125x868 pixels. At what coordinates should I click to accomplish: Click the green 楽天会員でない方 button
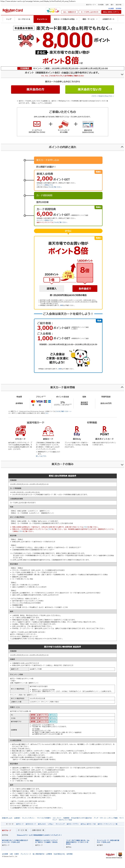89,89
